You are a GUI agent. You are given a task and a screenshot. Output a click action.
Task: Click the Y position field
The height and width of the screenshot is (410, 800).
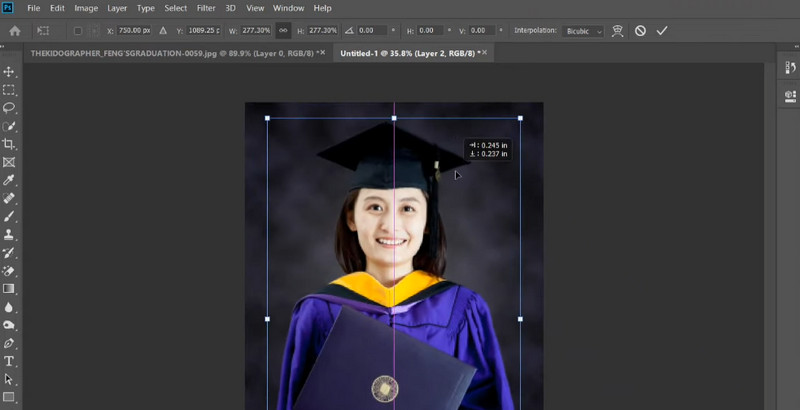(203, 31)
